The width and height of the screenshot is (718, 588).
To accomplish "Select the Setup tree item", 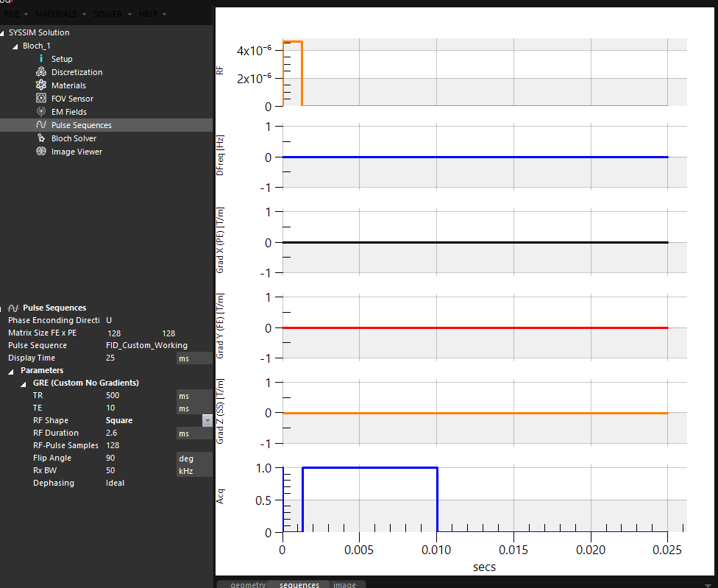I will (62, 59).
